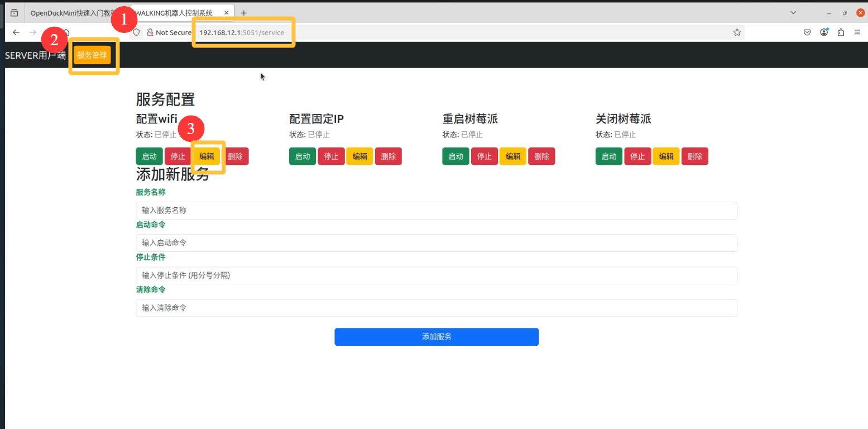Edit the 配置固定IP service
Viewport: 868px width, 429px height.
(x=359, y=156)
